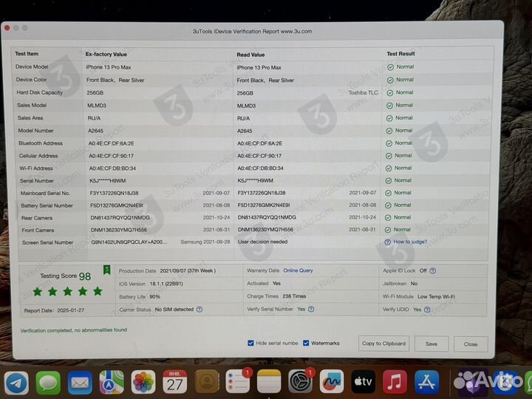Click the Ex-factory Value column header
Viewport: 532px width, 399px height.
coord(106,54)
